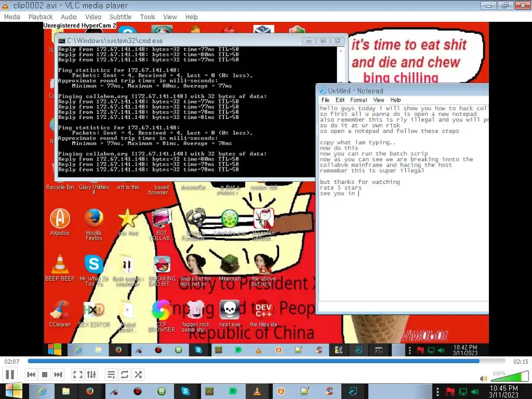Open VLC extended settings (equalizer icon)
Image resolution: width=532 pixels, height=399 pixels.
(x=91, y=375)
